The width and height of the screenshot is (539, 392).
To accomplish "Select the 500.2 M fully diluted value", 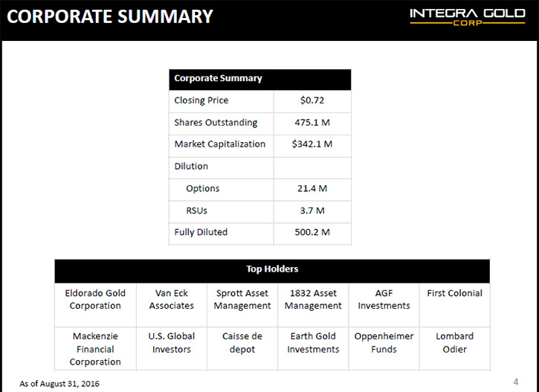I will (312, 232).
